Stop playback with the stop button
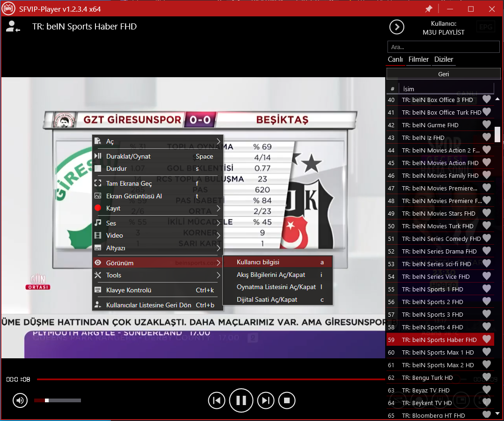The height and width of the screenshot is (421, 504). coord(287,400)
